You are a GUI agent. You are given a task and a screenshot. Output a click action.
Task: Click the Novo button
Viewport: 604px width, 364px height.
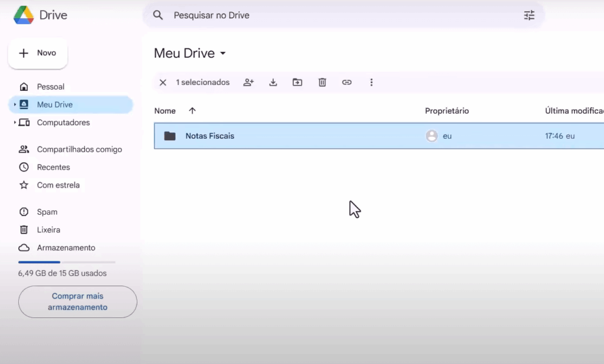pyautogui.click(x=38, y=53)
